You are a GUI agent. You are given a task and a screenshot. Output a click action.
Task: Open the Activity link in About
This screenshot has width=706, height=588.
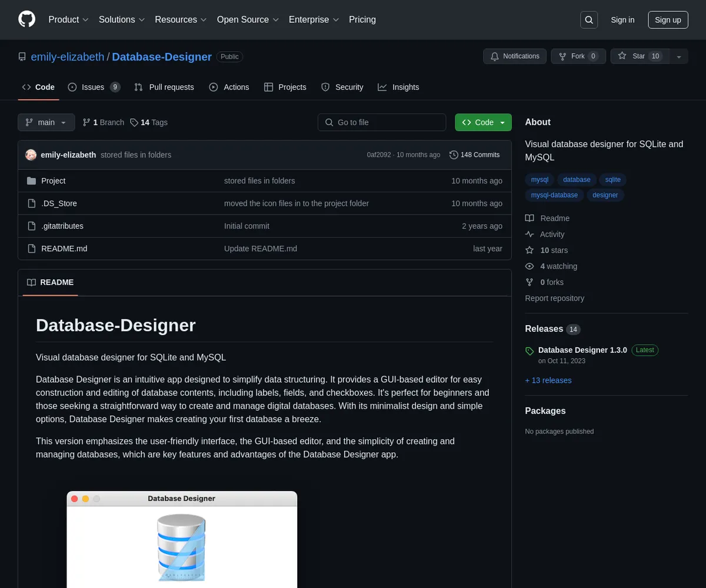pos(552,234)
